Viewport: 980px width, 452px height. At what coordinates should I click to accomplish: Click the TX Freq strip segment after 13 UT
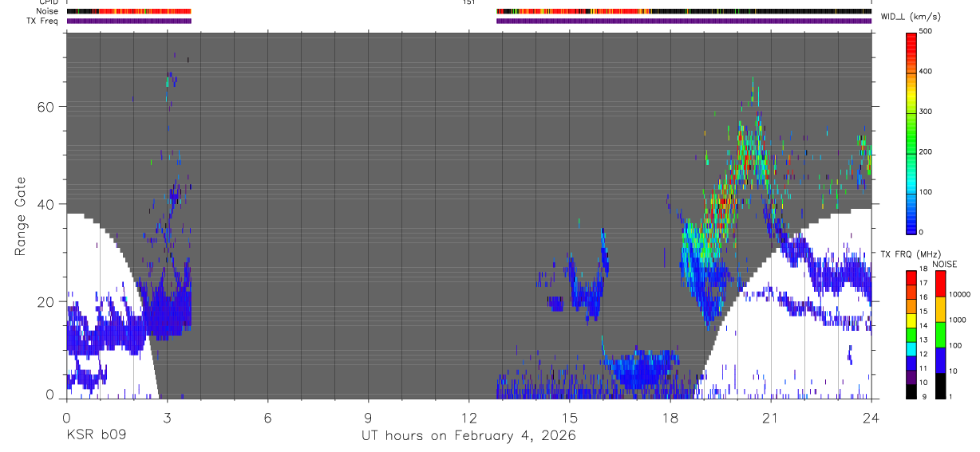[684, 21]
